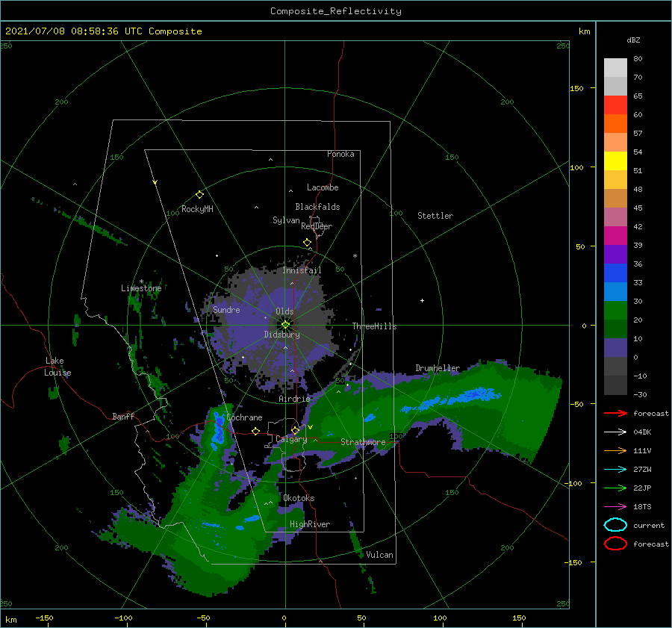Click the Okotoks town label
This screenshot has height=628, width=672.
tap(299, 498)
